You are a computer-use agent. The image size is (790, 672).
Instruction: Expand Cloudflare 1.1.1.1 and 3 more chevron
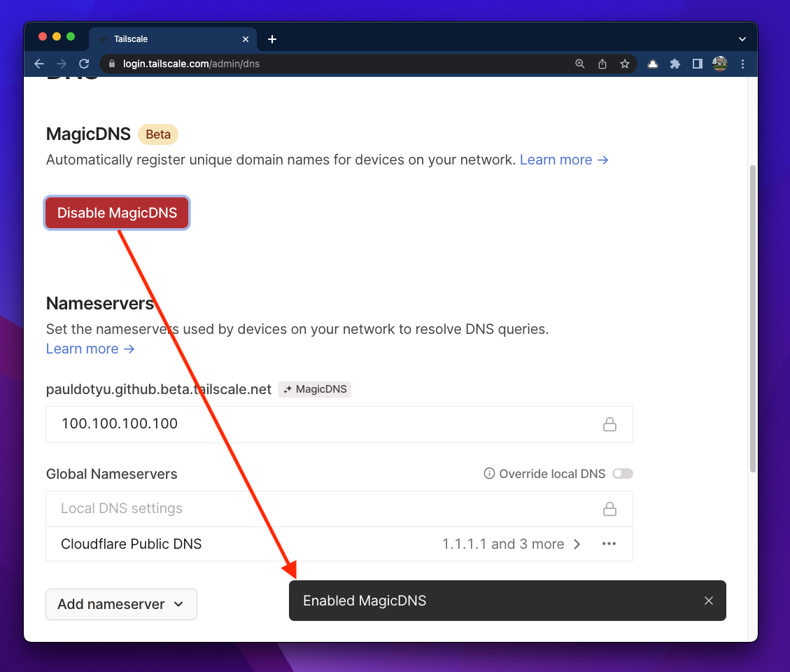click(577, 544)
